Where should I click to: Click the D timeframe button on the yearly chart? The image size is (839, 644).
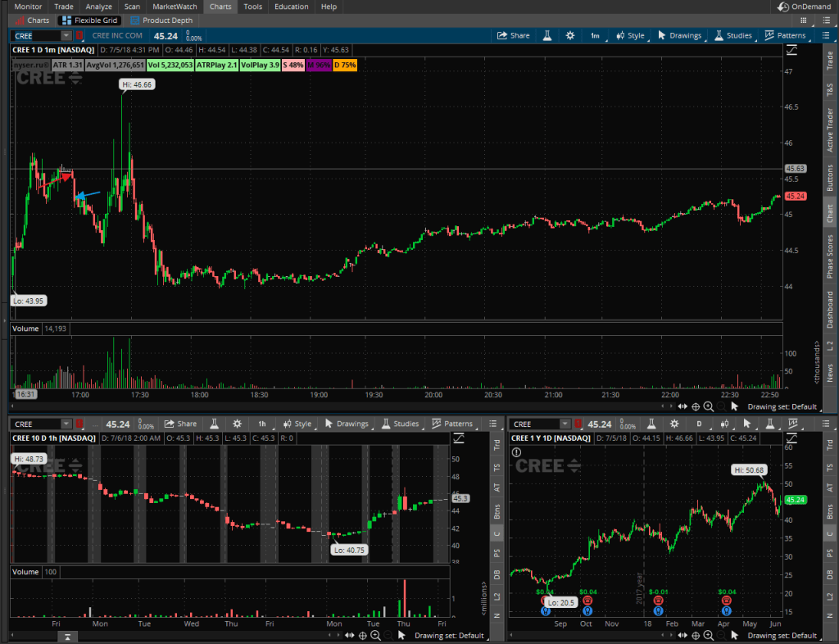tap(699, 424)
